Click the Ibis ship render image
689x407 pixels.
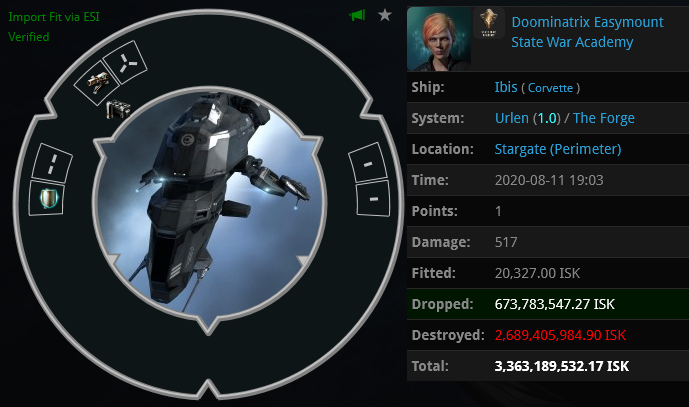click(208, 203)
